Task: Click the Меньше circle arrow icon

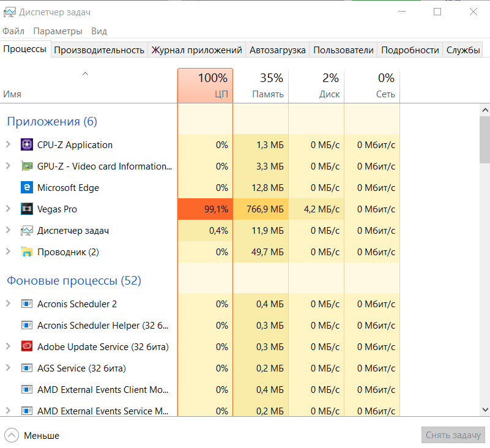Action: (x=12, y=435)
